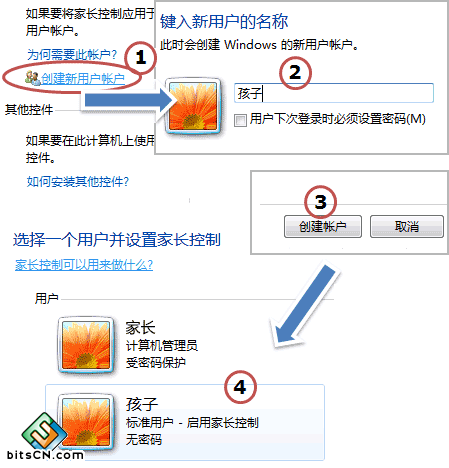This screenshot has width=449, height=468.
Task: Click the circled step 3 marker
Action: click(x=320, y=202)
